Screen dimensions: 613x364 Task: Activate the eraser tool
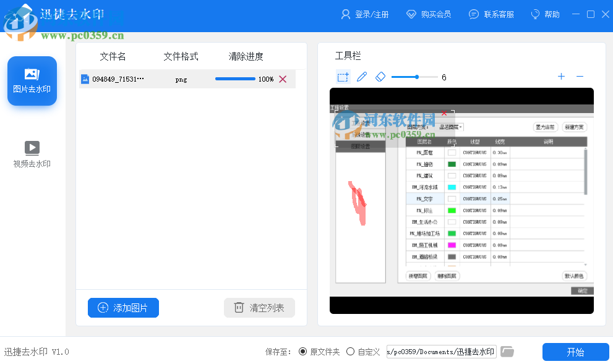[380, 77]
